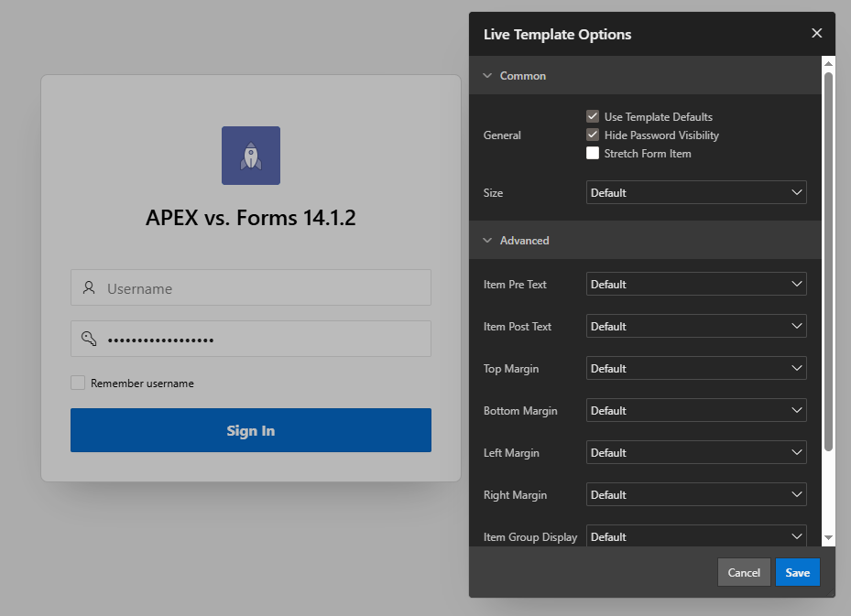Toggle Use Template Defaults checkbox
Viewport: 851px width, 616px height.
pyautogui.click(x=593, y=116)
